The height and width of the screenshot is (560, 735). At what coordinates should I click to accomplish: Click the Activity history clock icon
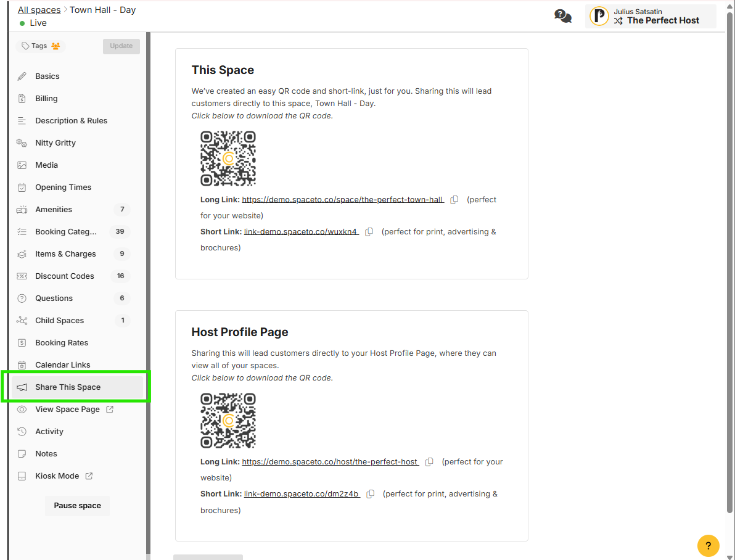click(22, 432)
